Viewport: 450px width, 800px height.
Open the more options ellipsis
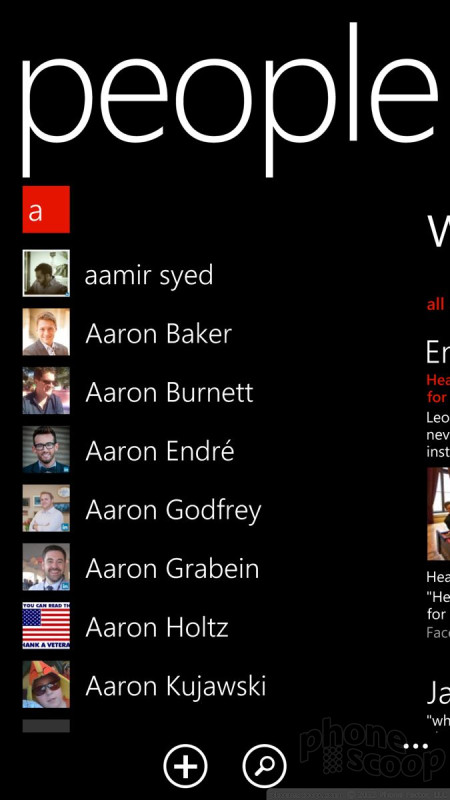[415, 746]
